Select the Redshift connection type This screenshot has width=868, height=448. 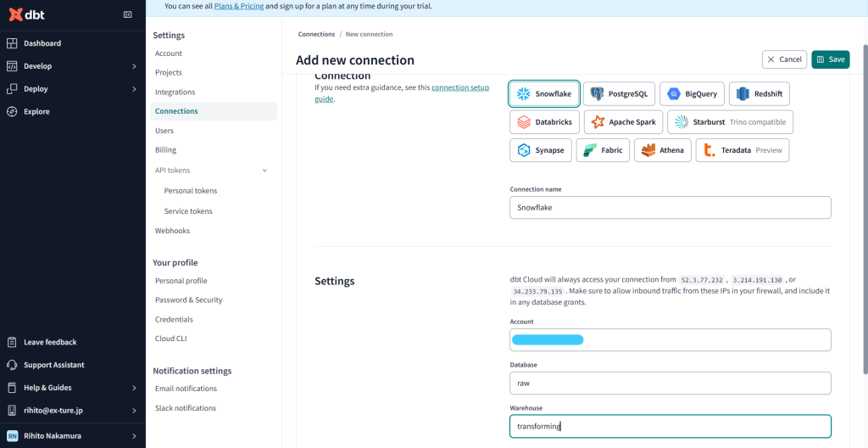coord(759,93)
